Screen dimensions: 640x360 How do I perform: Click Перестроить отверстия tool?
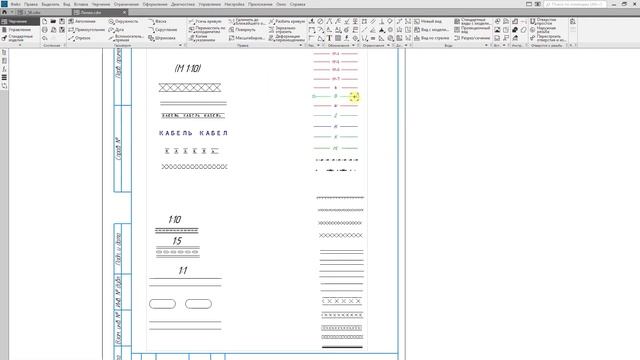click(548, 38)
